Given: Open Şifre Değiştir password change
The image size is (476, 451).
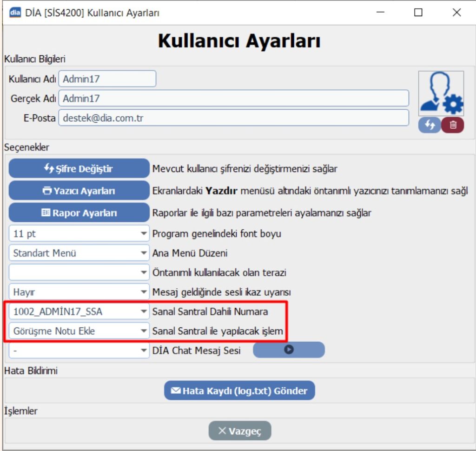Looking at the screenshot, I should click(x=79, y=168).
